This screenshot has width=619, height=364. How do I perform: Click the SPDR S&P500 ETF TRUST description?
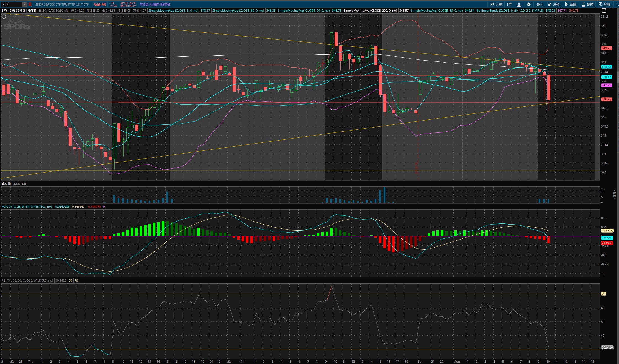[62, 4]
